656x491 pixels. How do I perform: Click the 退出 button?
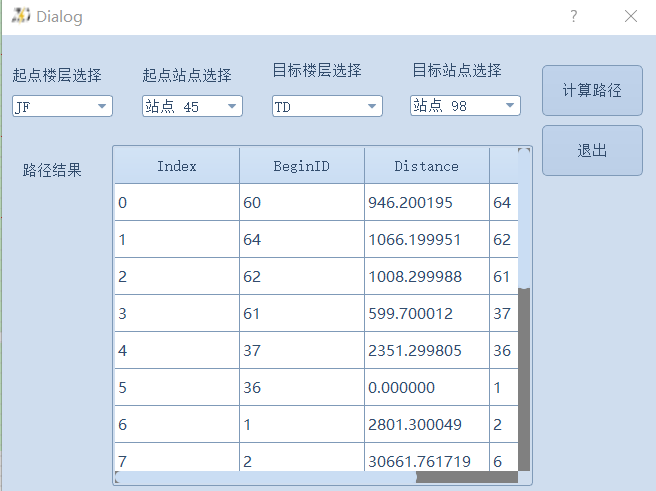[x=592, y=151]
